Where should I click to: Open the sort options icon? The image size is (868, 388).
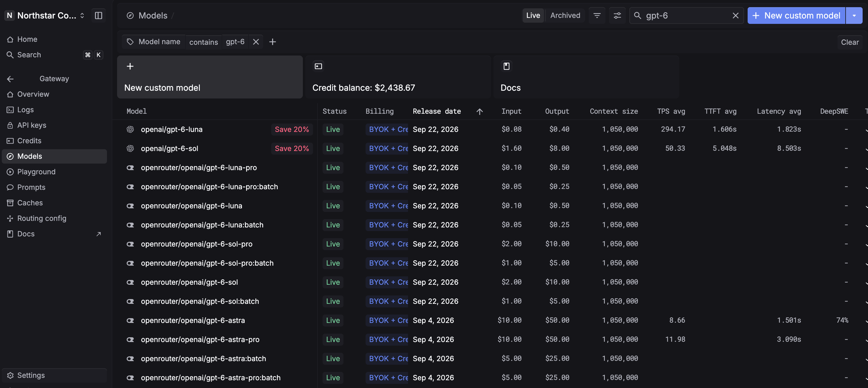pos(597,16)
